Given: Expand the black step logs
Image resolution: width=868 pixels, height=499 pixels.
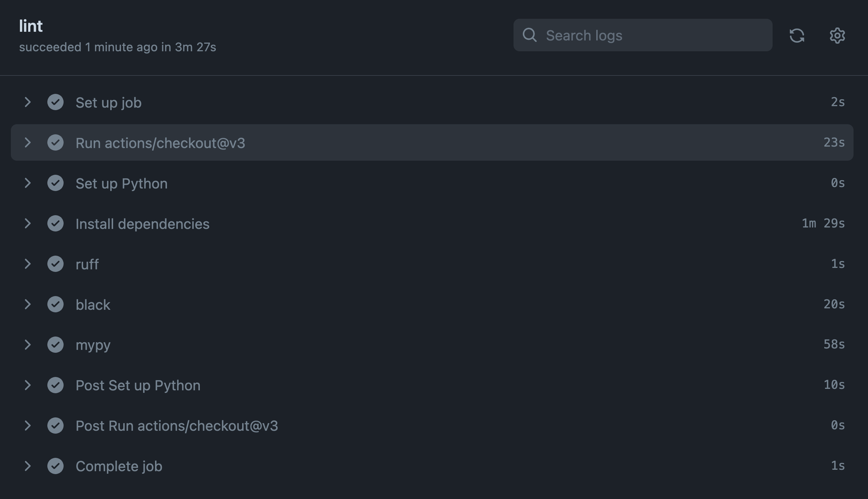Looking at the screenshot, I should [28, 304].
